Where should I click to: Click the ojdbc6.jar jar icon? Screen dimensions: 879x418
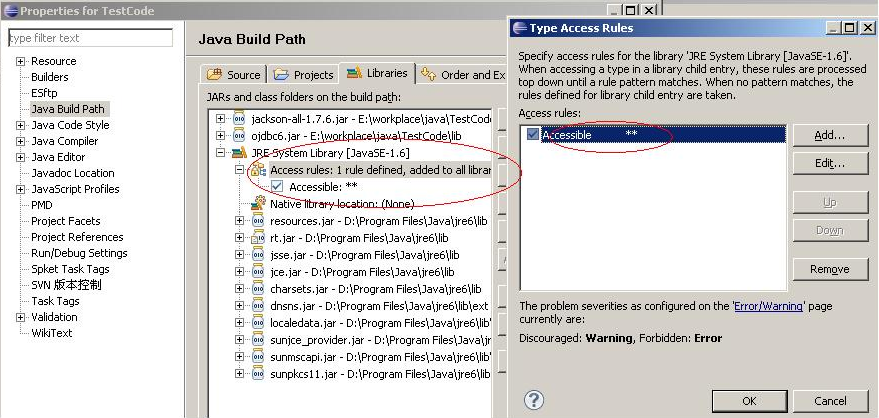[239, 135]
